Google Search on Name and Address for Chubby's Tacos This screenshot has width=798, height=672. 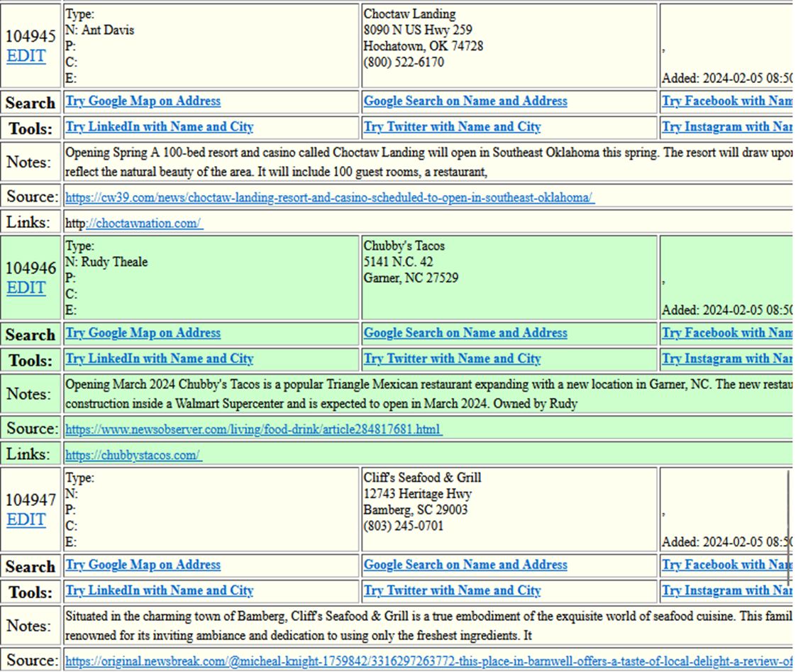[465, 333]
